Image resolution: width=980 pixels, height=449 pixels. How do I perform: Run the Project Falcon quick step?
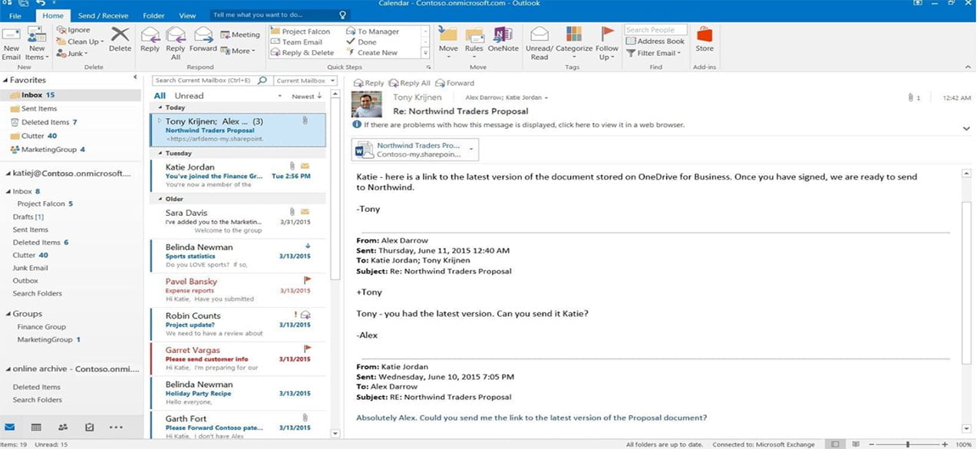(300, 31)
